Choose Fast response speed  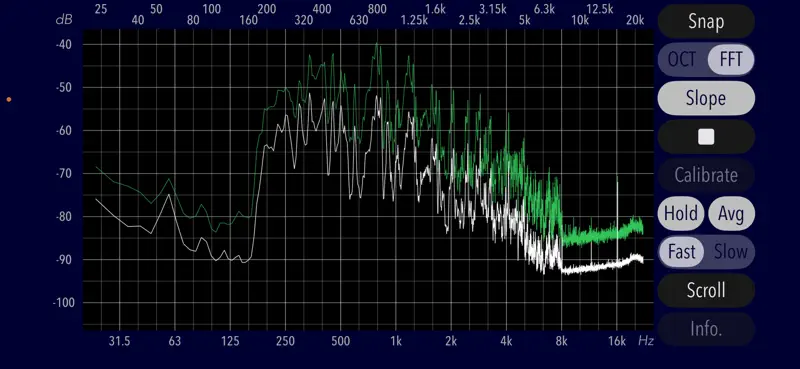682,252
